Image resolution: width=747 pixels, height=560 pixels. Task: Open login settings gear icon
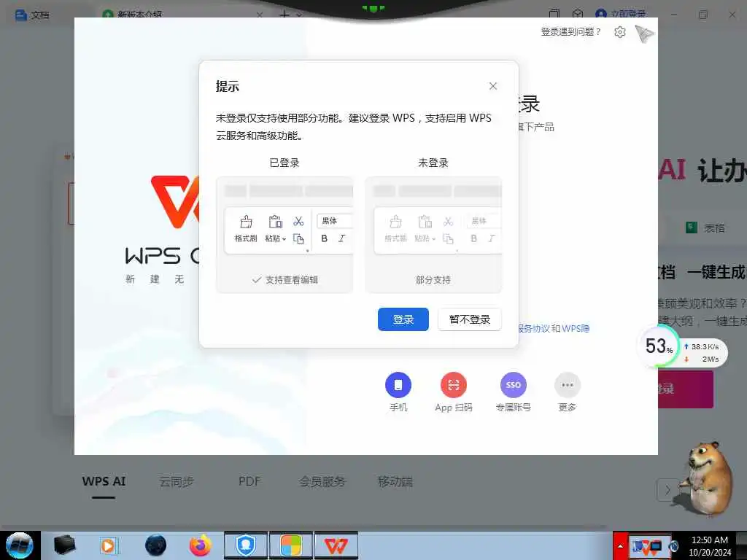(620, 32)
